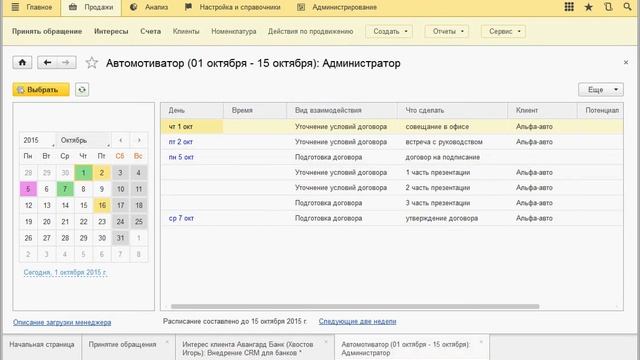This screenshot has width=640, height=360.
Task: Move the table horizontal scrollbar
Action: click(x=355, y=306)
